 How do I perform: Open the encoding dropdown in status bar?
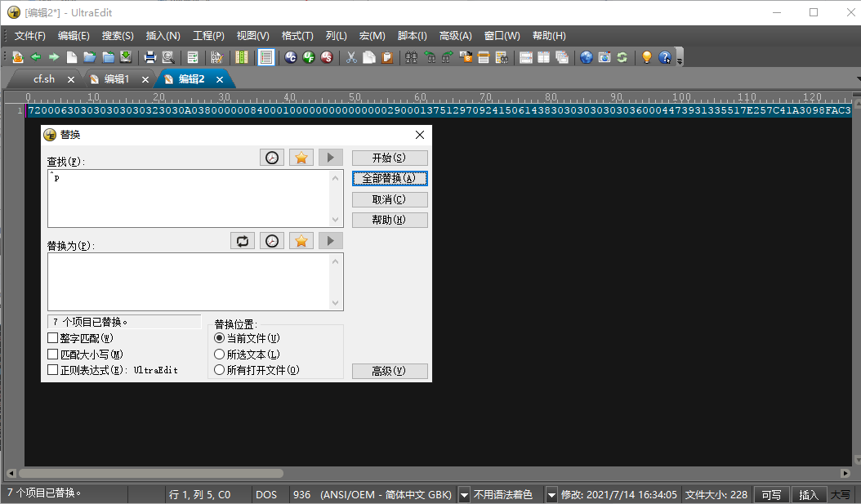click(464, 494)
